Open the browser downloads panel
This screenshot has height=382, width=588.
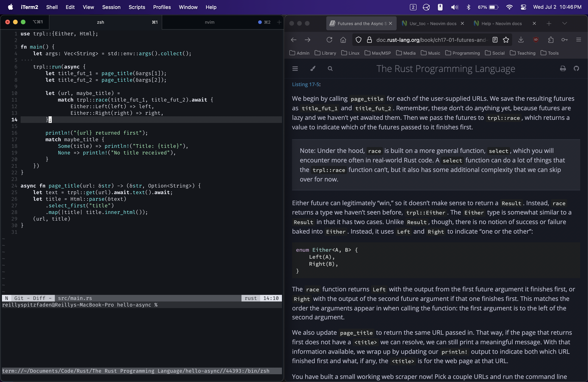pyautogui.click(x=521, y=40)
